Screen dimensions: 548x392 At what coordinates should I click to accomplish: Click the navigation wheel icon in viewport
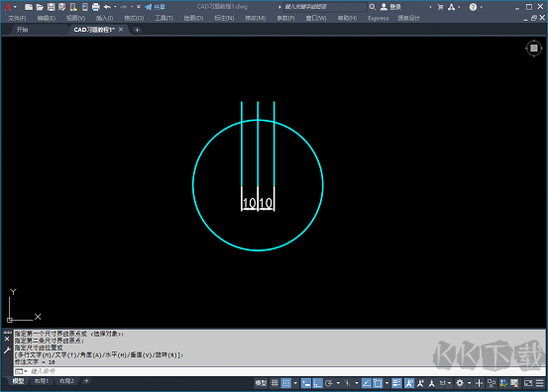(x=534, y=49)
